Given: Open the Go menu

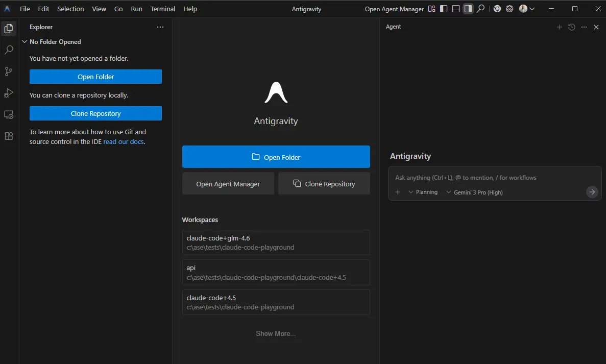Looking at the screenshot, I should (118, 9).
